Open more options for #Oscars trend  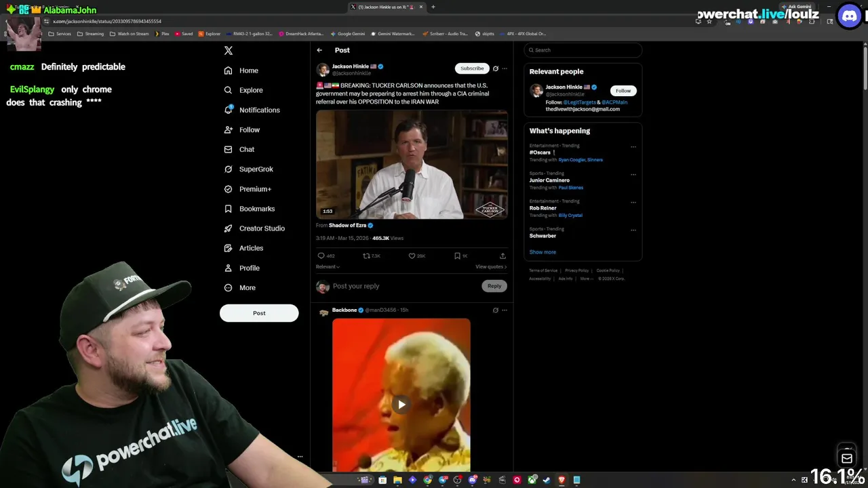(x=633, y=146)
